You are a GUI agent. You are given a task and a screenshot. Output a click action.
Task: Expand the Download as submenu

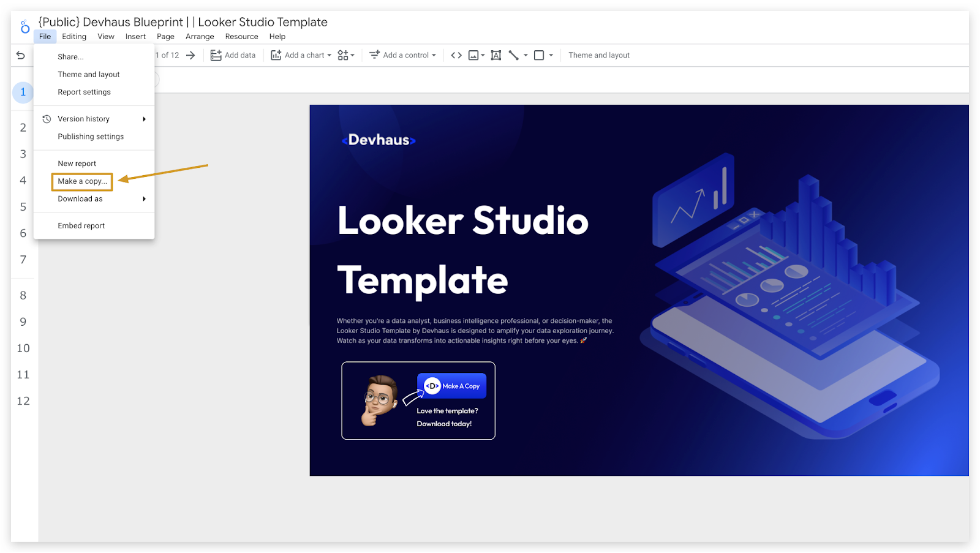(x=94, y=199)
